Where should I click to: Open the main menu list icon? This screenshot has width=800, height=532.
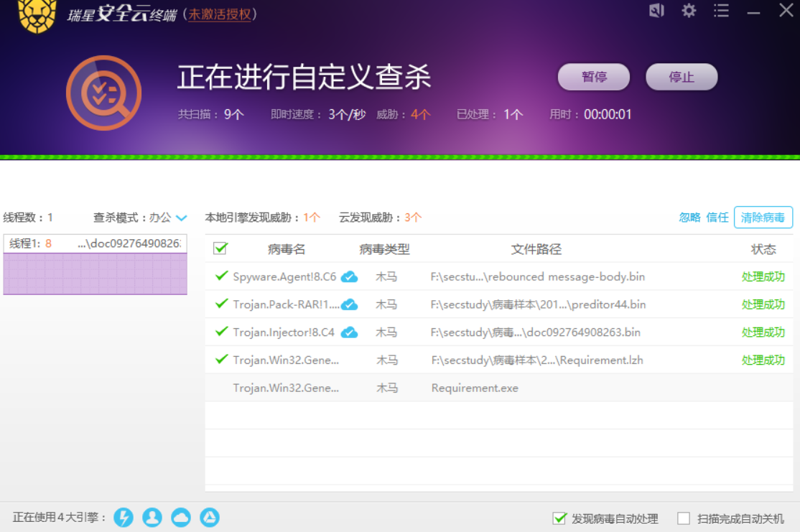(x=721, y=10)
